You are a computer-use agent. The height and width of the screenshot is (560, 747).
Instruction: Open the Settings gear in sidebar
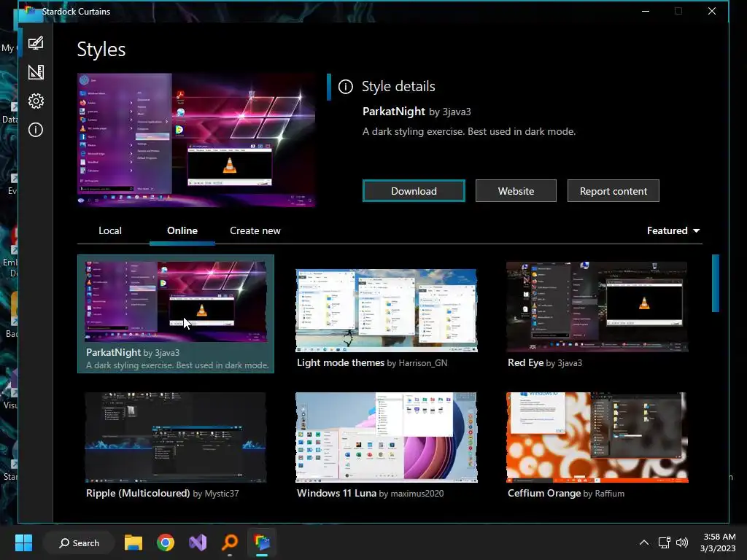coord(36,101)
